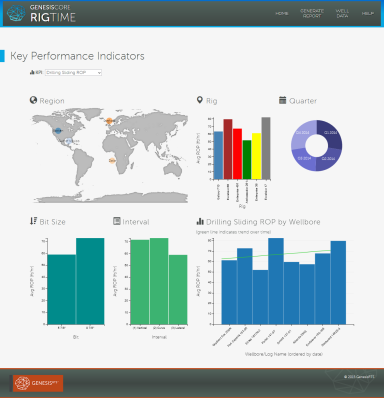Open the KPI selection dropdown

coord(73,73)
